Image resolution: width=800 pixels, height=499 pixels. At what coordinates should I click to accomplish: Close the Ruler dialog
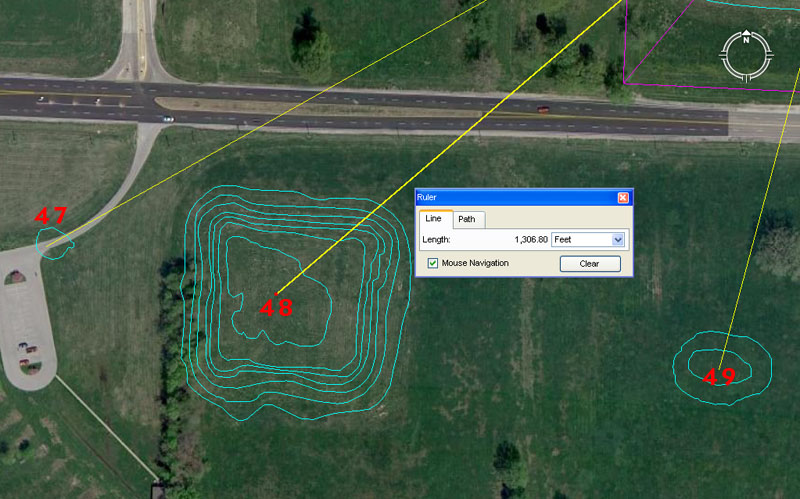click(x=623, y=198)
